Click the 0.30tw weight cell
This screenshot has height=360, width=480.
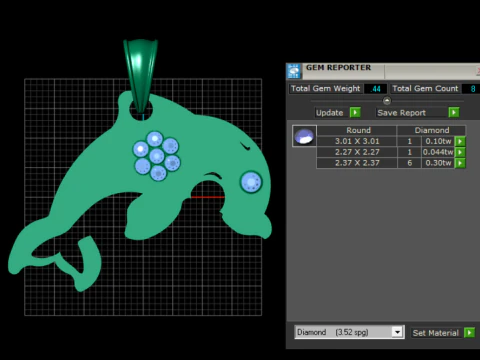pyautogui.click(x=438, y=163)
